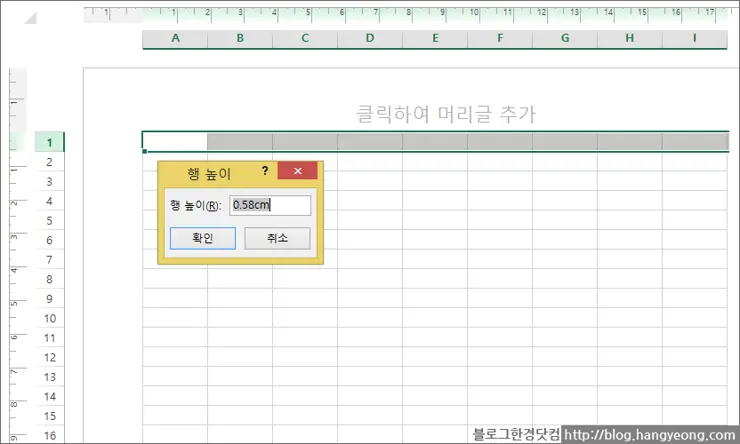Select row 2 header
The image size is (740, 444).
pos(50,161)
